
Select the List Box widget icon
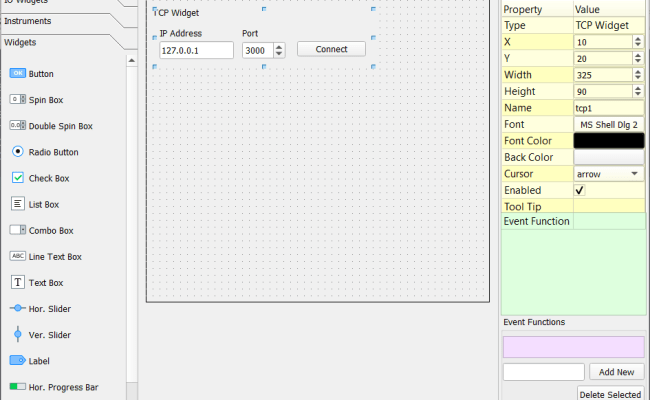click(17, 204)
